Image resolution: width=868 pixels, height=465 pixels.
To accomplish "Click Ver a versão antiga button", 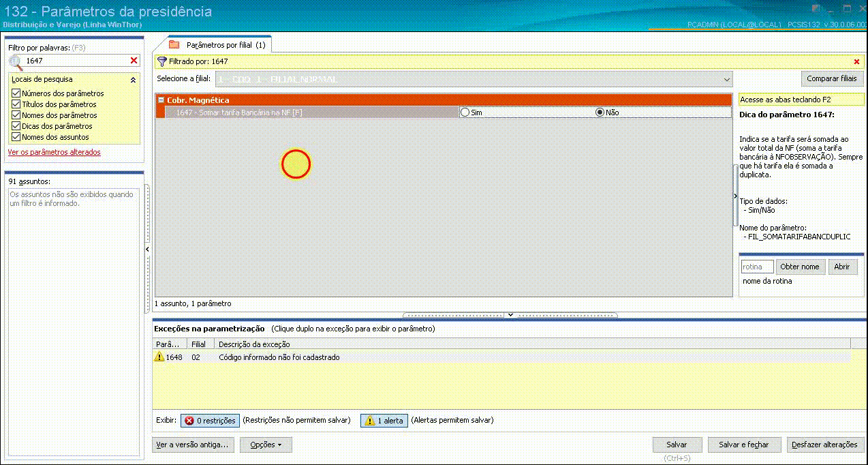I will [194, 445].
